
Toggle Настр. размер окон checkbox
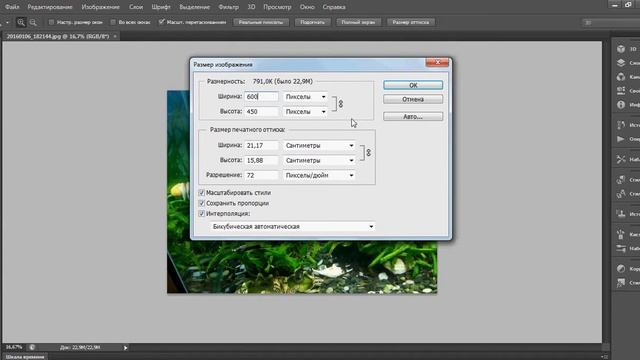tap(51, 22)
